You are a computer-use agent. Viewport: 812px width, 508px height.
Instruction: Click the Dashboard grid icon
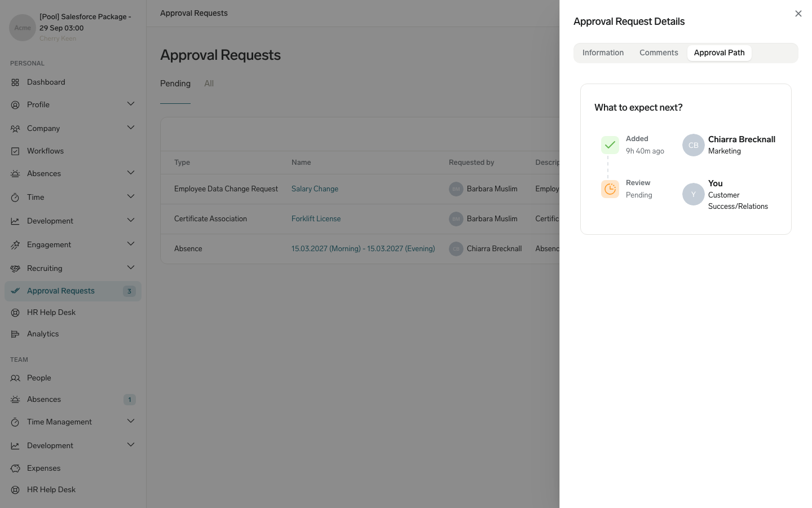15,82
